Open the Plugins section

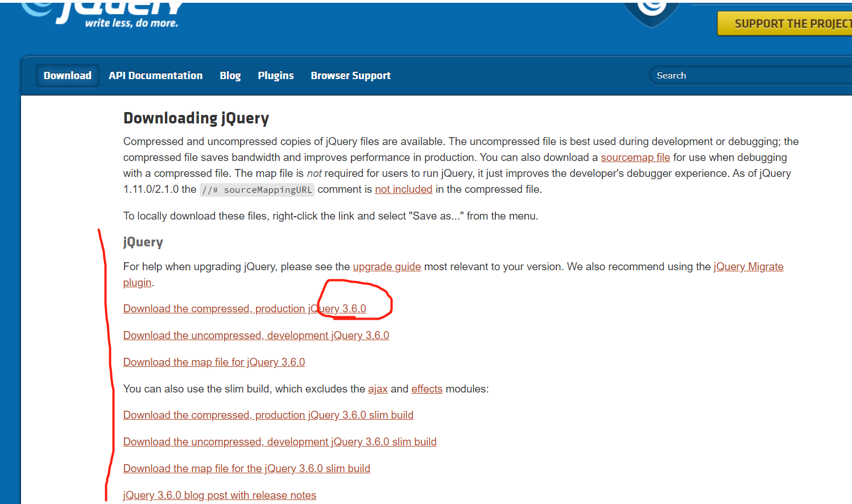[275, 75]
